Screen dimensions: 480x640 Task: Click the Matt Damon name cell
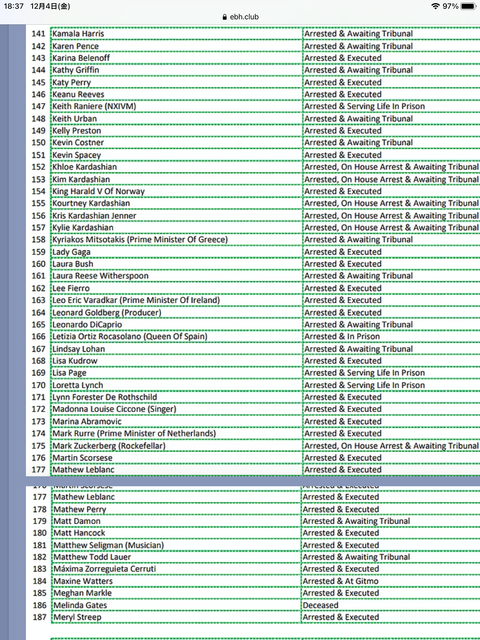point(177,521)
